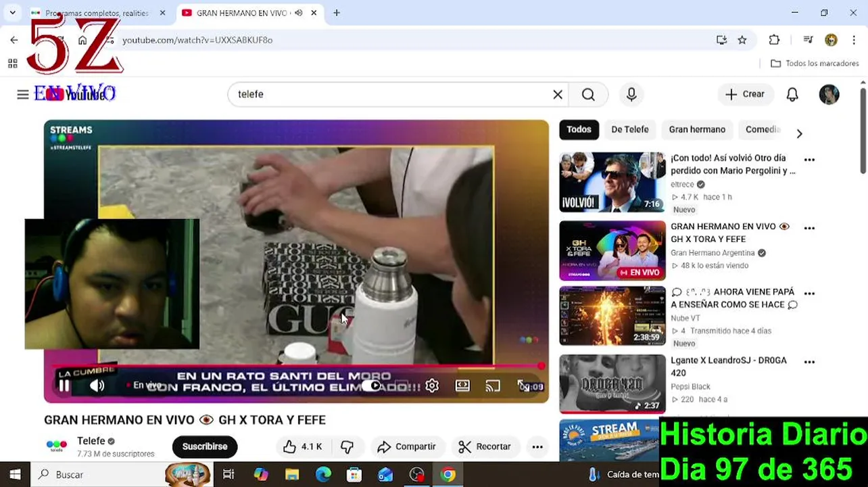868x487 pixels.
Task: Open more actions ellipsis under video
Action: point(537,446)
